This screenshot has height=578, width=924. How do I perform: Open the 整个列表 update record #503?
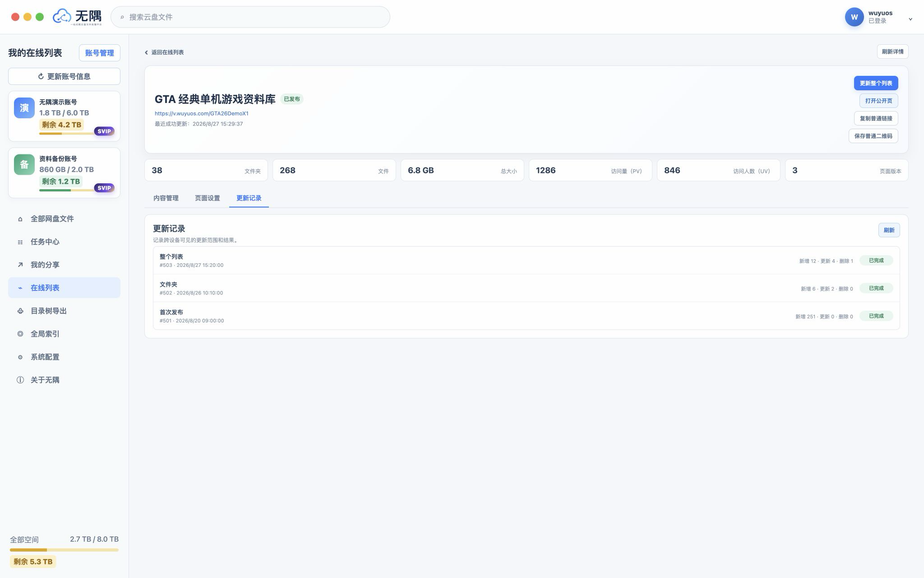click(x=526, y=261)
